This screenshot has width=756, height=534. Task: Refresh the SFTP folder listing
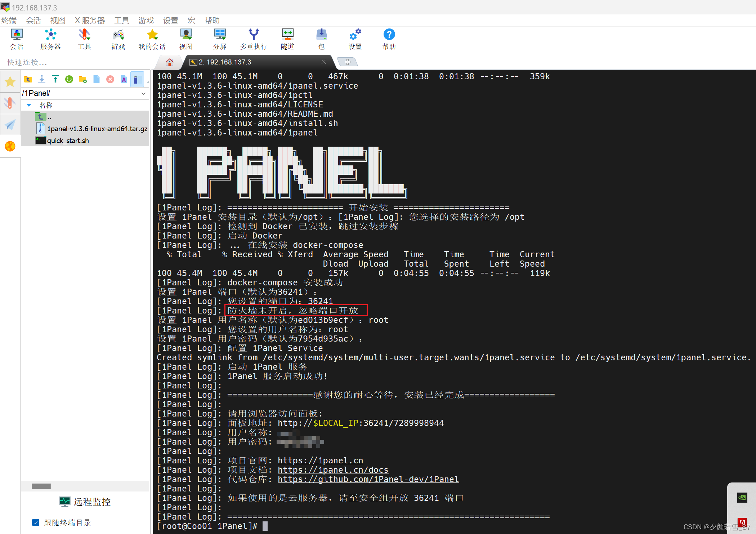69,79
